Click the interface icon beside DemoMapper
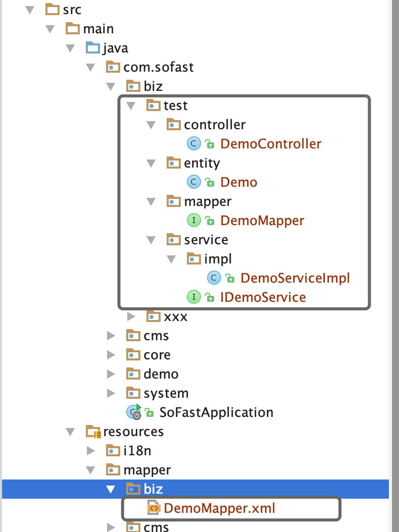Screen dimensions: 399x532 click(x=193, y=221)
